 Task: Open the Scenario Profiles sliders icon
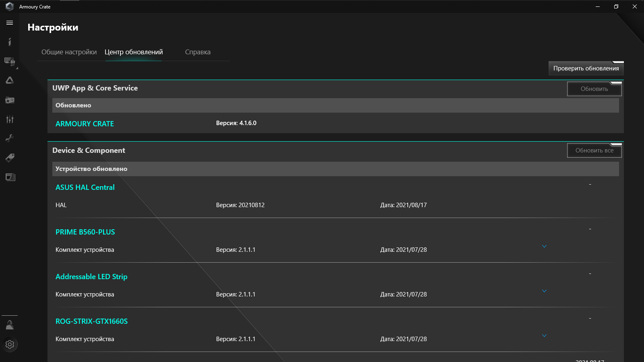[x=10, y=119]
